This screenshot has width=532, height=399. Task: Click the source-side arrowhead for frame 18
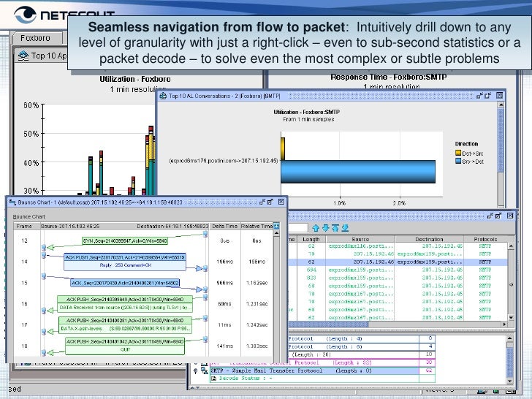(x=50, y=353)
